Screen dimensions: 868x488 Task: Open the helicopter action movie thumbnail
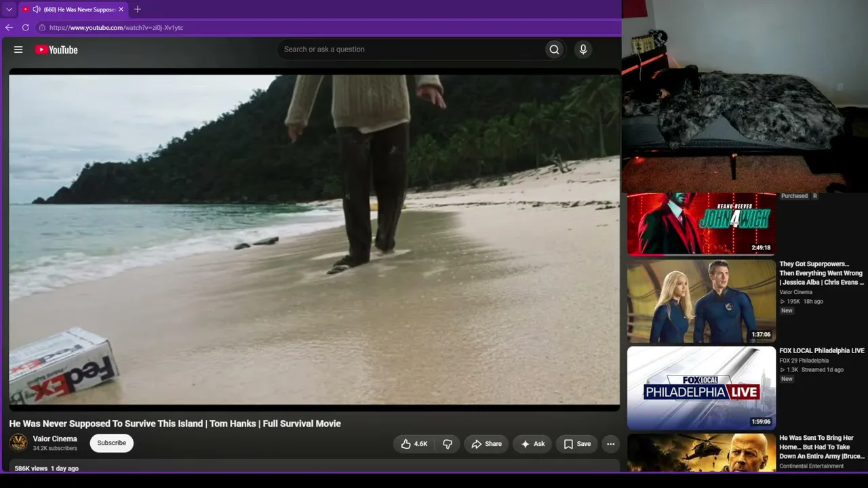point(701,453)
